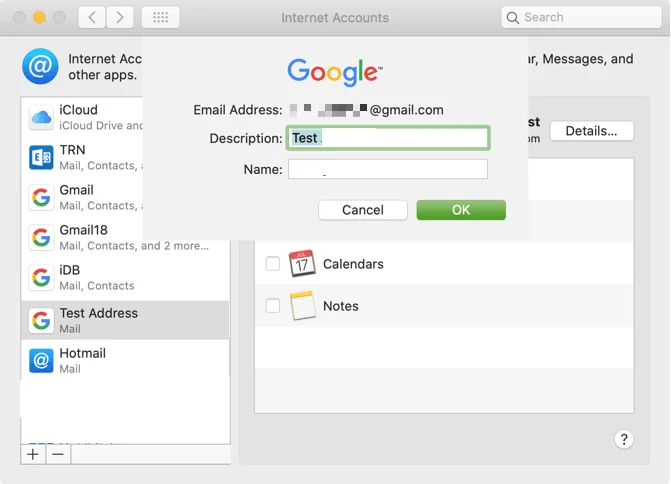Click the Notes app icon
Image resolution: width=671 pixels, height=484 pixels.
pos(302,306)
